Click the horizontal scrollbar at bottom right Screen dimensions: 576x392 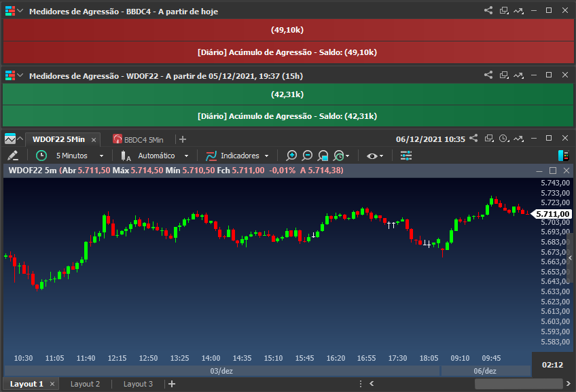point(519,384)
